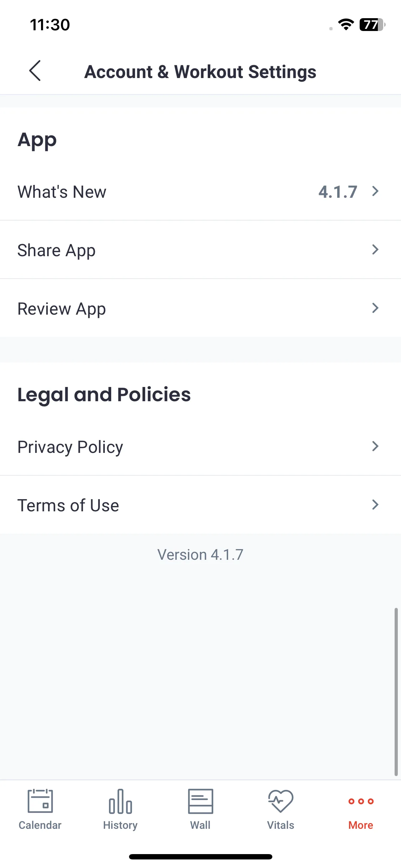Expand Review App chevron arrow
The image size is (401, 868).
pyautogui.click(x=375, y=308)
